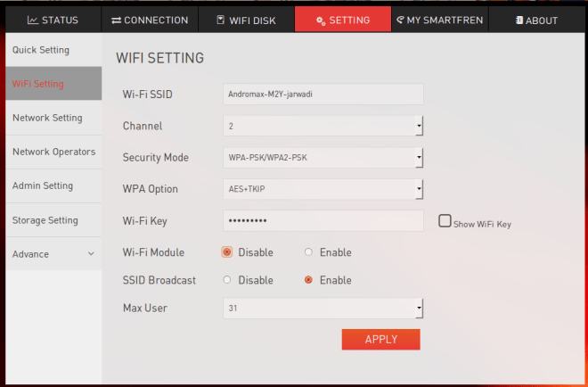Select WiFi Setting in sidebar

click(x=53, y=83)
